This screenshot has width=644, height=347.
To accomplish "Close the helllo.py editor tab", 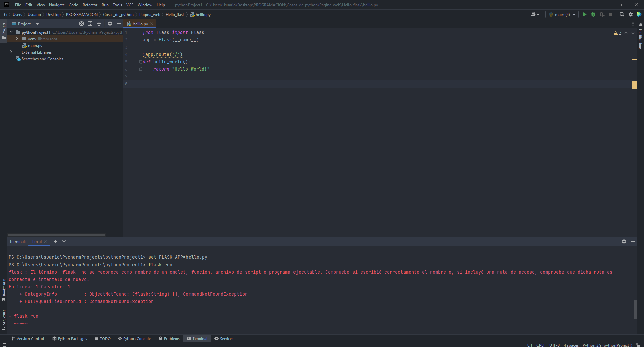I will (152, 24).
